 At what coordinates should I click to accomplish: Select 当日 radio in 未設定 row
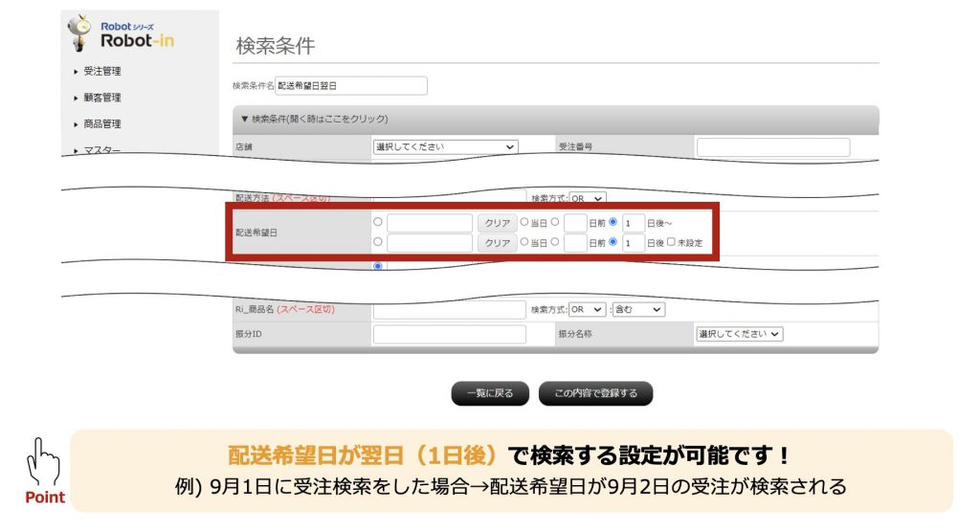coord(523,241)
